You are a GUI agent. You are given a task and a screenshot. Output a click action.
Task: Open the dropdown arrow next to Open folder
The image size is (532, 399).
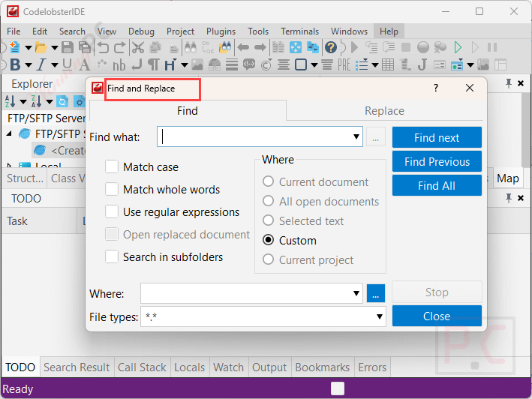[54, 47]
